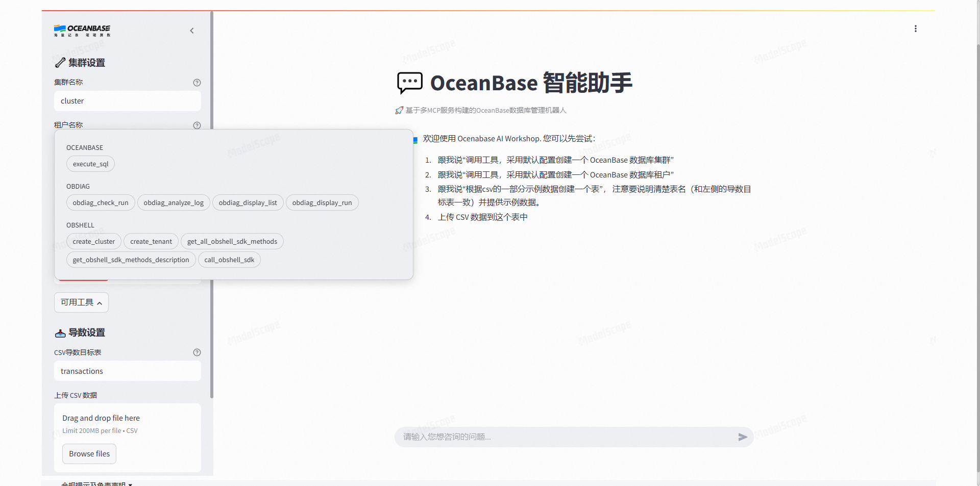Open help tooltip beside 租户名称
Viewport: 980px width, 486px height.
tap(197, 125)
